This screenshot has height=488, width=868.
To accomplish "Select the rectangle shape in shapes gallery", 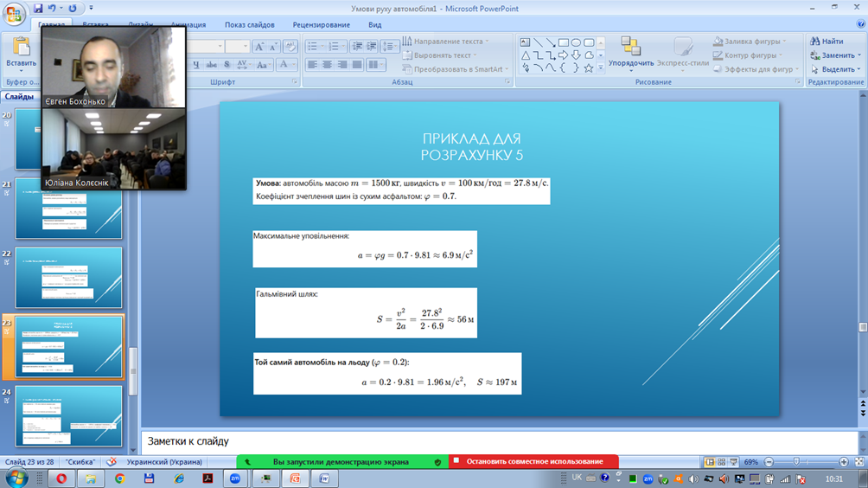I will click(x=564, y=42).
